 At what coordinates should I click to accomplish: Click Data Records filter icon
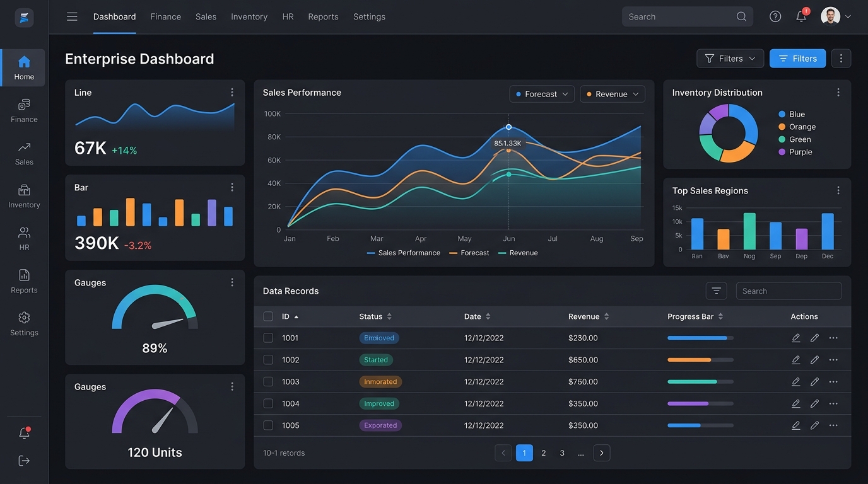click(716, 291)
